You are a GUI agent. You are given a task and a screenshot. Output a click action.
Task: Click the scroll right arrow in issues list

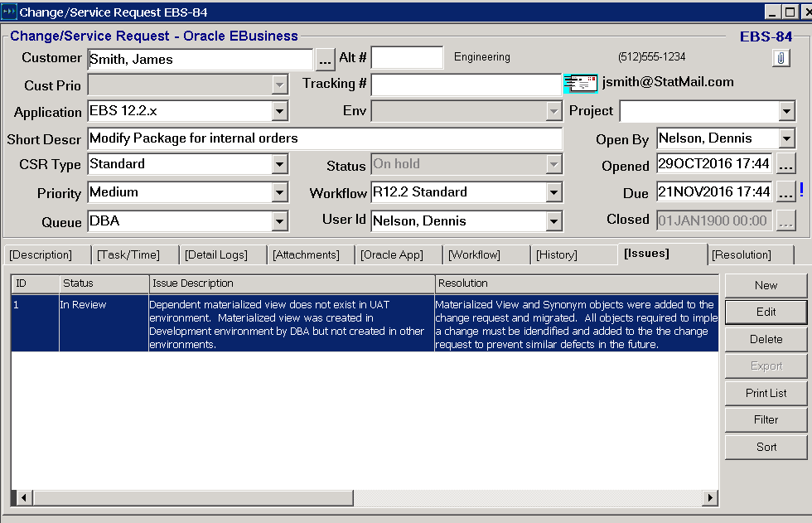[x=710, y=497]
